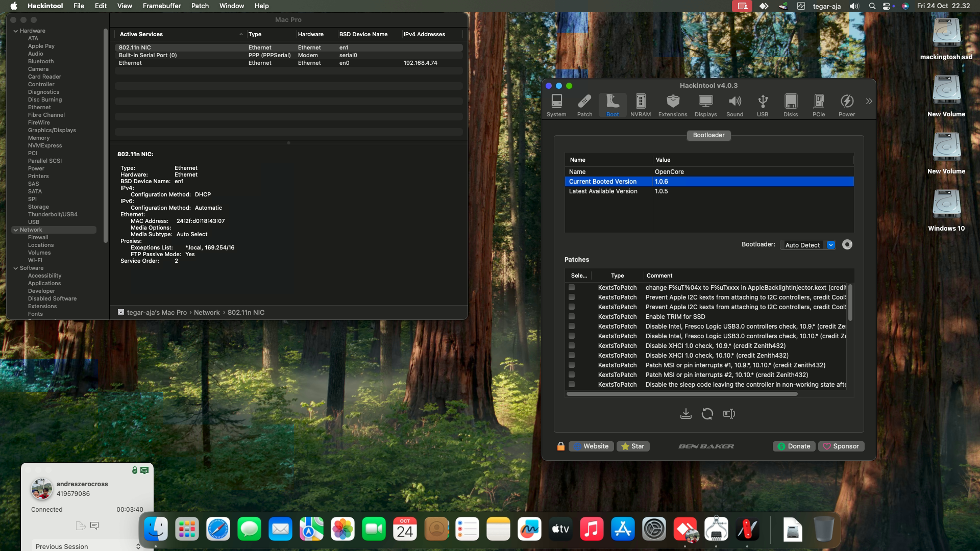The width and height of the screenshot is (980, 551).
Task: Check Disable Intel, Fresco Logic USB3.0 10.9 patch
Action: pyautogui.click(x=572, y=327)
